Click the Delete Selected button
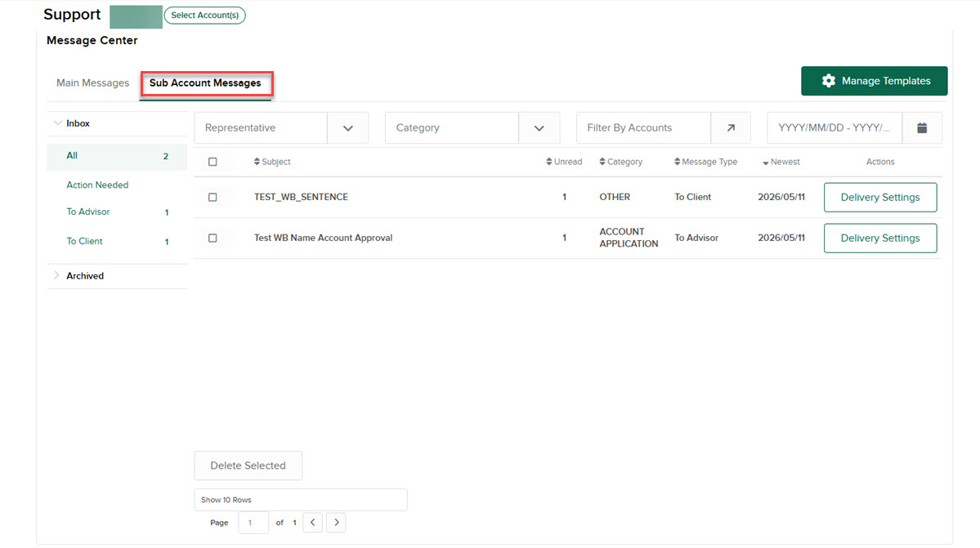The width and height of the screenshot is (980, 548). pos(248,466)
